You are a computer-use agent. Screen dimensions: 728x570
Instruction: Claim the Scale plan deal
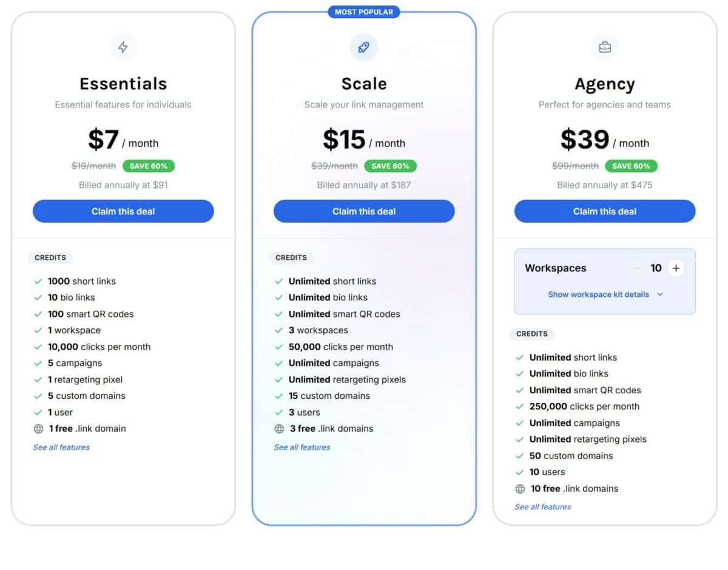(364, 211)
